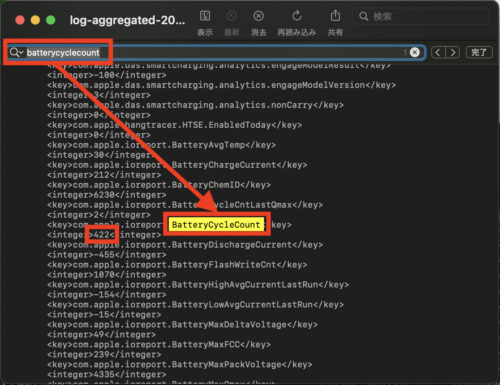Click the BatteryMaxDeltaVoltage key line
Screen dimensions: 500x385
182,325
